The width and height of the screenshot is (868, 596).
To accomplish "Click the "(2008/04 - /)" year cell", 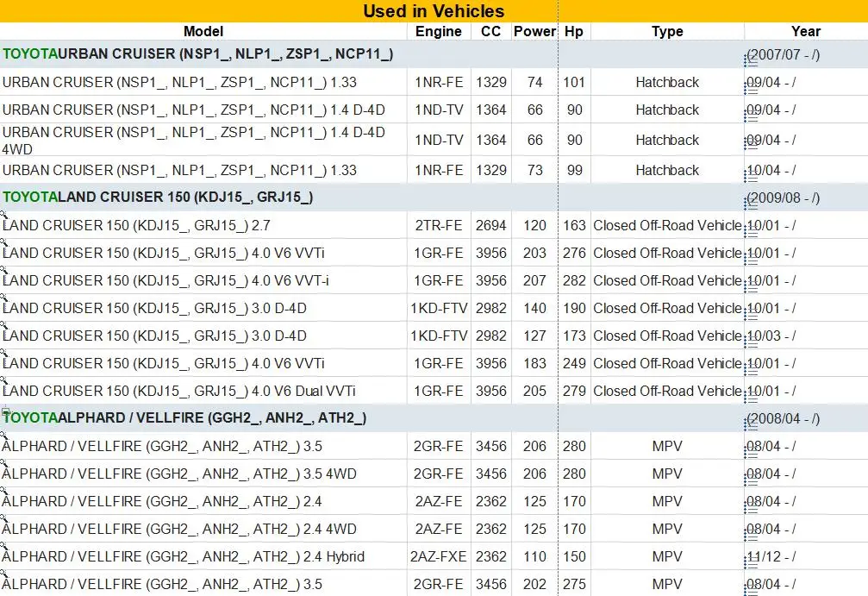I will tap(783, 418).
